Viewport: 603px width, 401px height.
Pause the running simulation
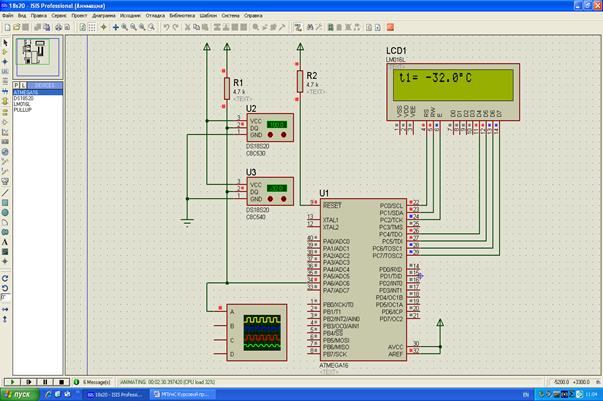45,382
